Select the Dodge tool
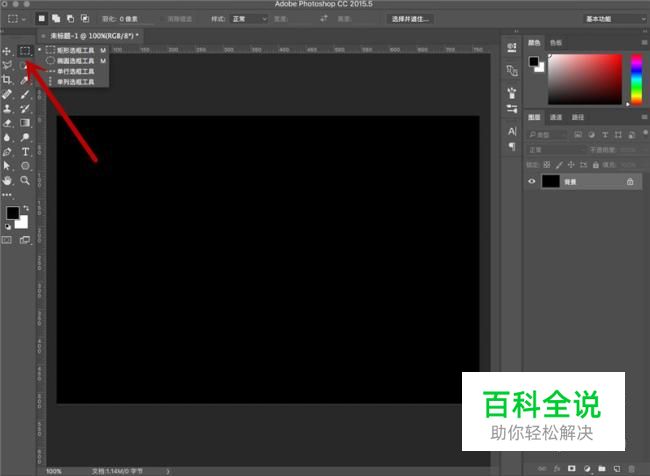This screenshot has width=650, height=476. point(25,137)
